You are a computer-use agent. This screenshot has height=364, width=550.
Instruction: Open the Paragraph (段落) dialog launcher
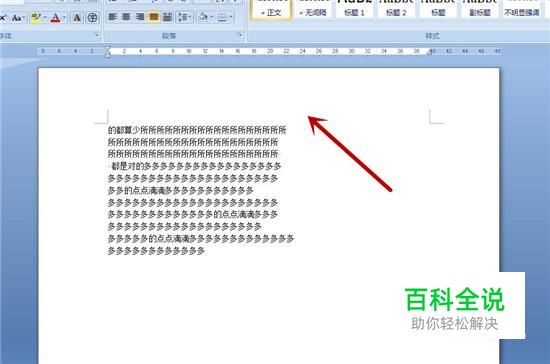point(240,35)
